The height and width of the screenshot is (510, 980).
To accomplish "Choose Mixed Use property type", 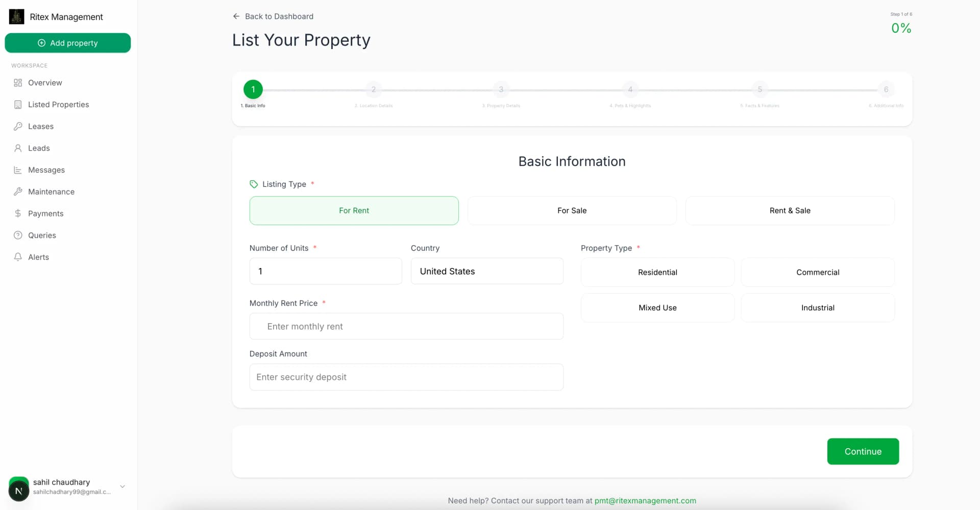I will 657,307.
